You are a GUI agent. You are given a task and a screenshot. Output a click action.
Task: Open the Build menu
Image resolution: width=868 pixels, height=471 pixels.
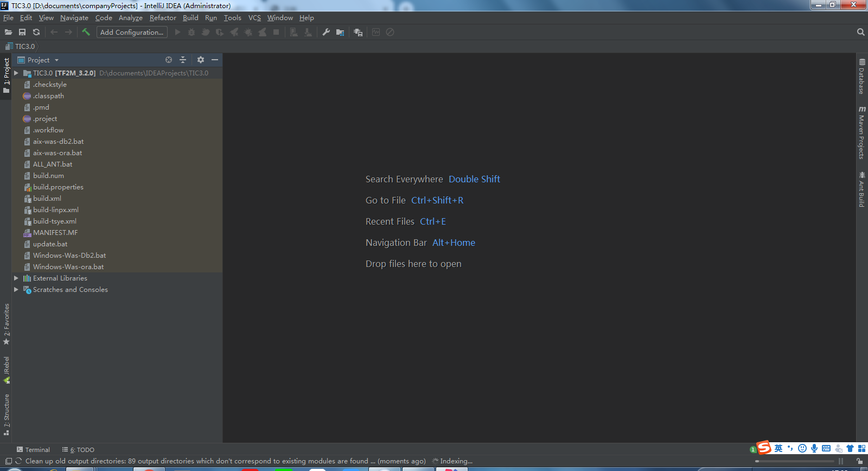190,17
